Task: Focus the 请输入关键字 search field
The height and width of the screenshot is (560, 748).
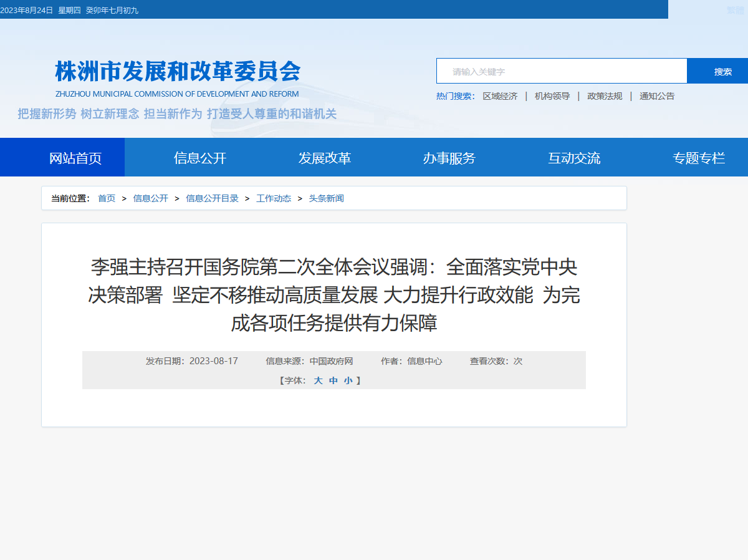Action: tap(562, 71)
